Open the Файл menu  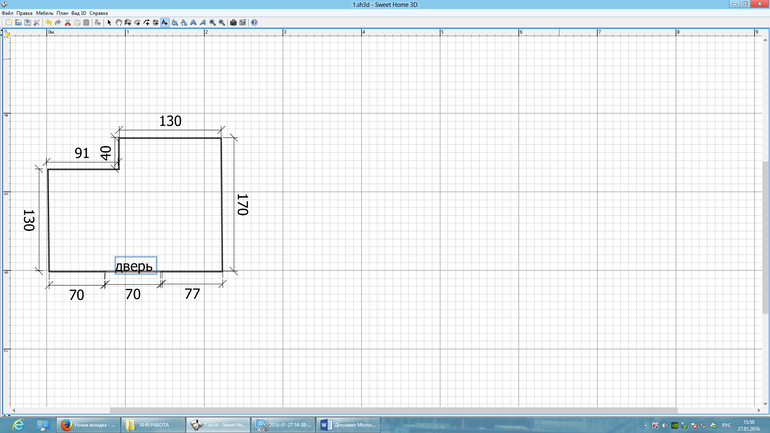point(7,12)
